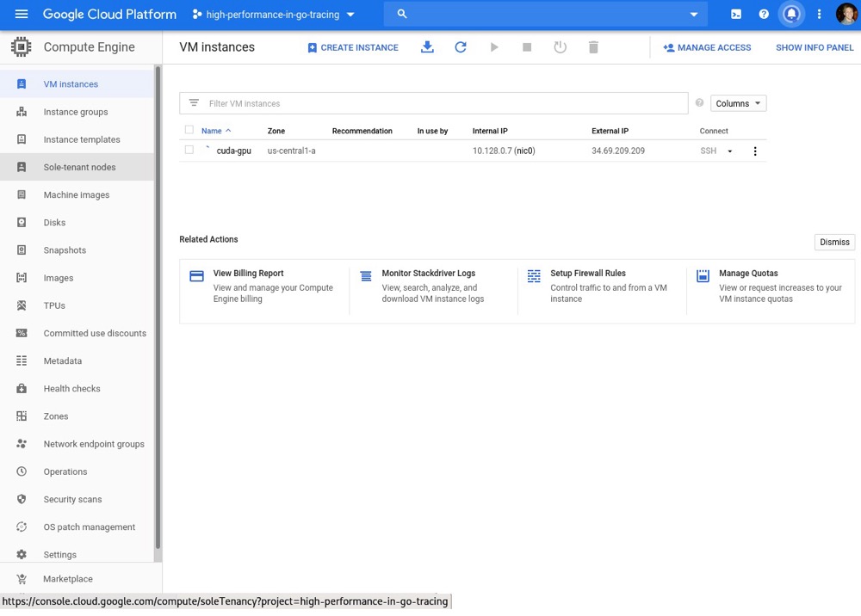Sort instances by Name column
Image resolution: width=861 pixels, height=616 pixels.
coord(216,131)
